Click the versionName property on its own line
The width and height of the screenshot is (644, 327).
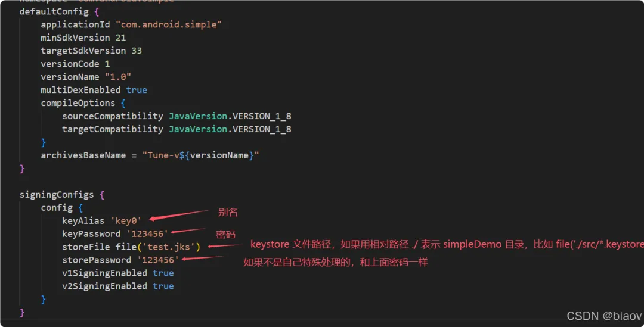(70, 77)
